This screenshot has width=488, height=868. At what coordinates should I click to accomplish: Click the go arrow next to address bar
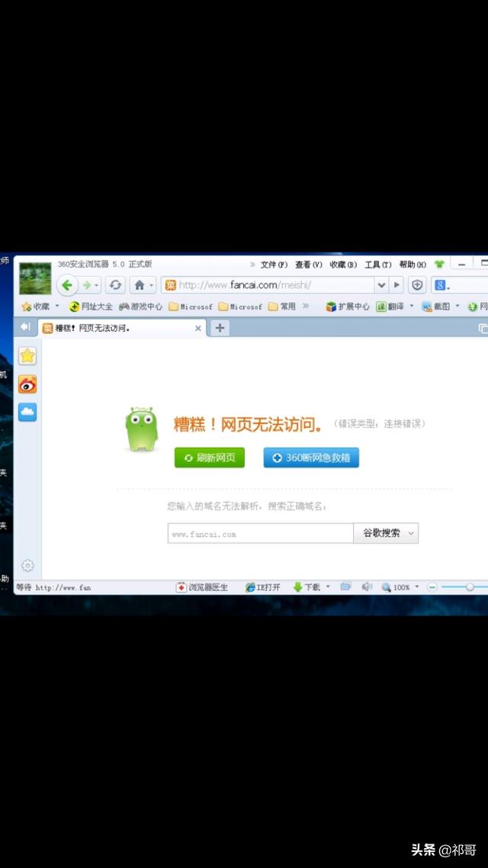click(396, 285)
